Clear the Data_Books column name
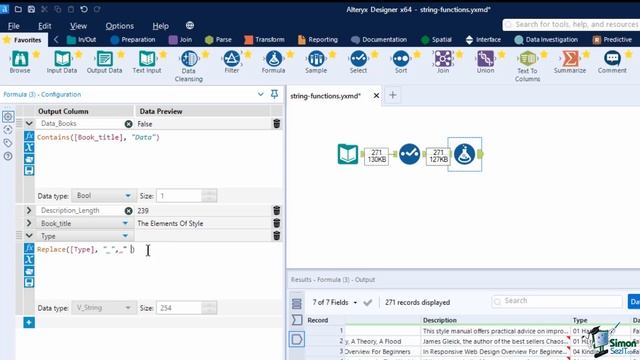Viewport: 640px width, 360px height. click(128, 124)
